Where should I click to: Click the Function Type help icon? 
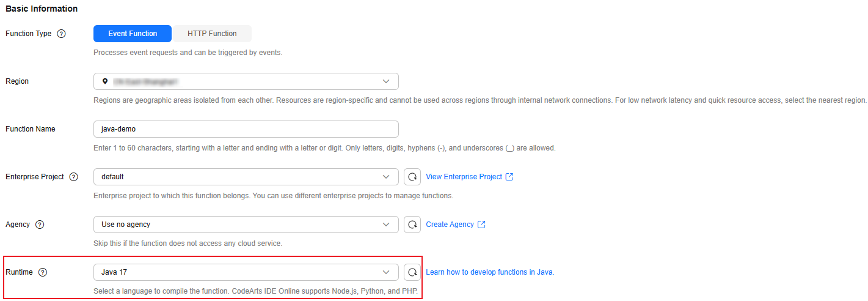pyautogui.click(x=61, y=34)
